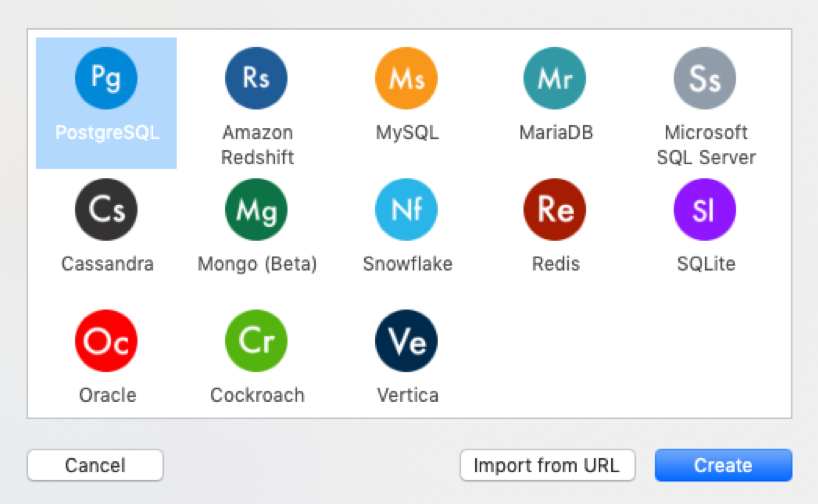Select the purple SQLite Sl icon
Image resolution: width=818 pixels, height=504 pixels.
point(705,210)
